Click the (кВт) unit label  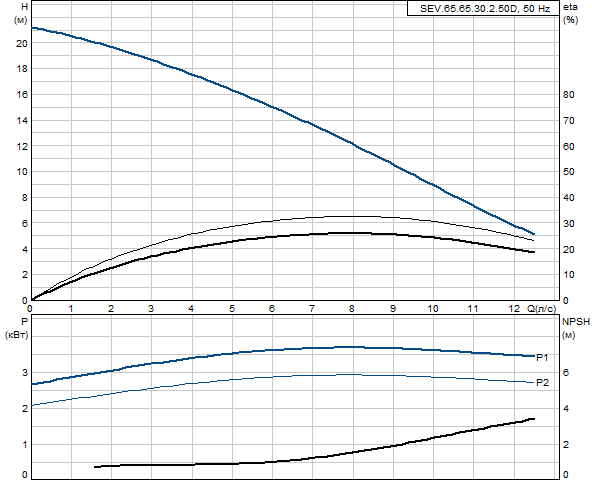(16, 335)
